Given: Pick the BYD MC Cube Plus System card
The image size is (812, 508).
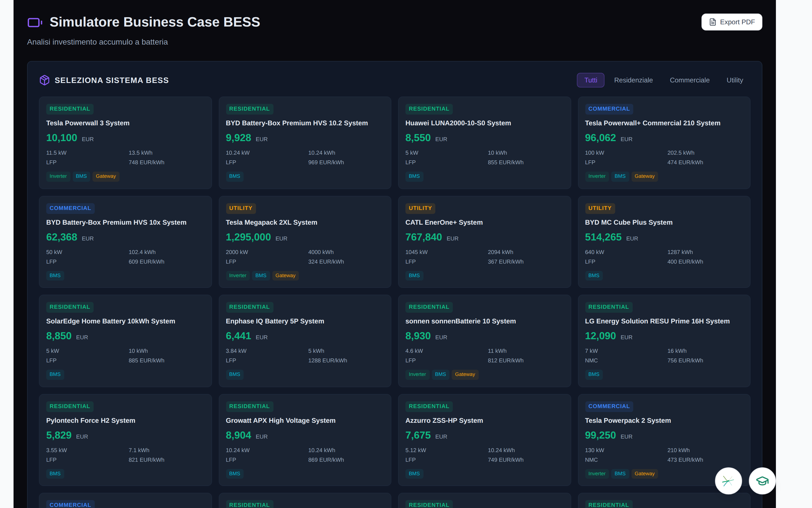Looking at the screenshot, I should point(664,242).
